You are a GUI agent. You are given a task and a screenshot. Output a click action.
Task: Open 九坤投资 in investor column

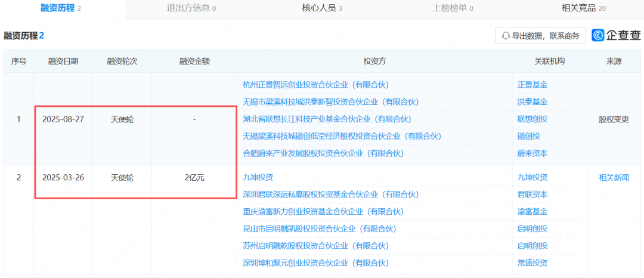tap(258, 177)
